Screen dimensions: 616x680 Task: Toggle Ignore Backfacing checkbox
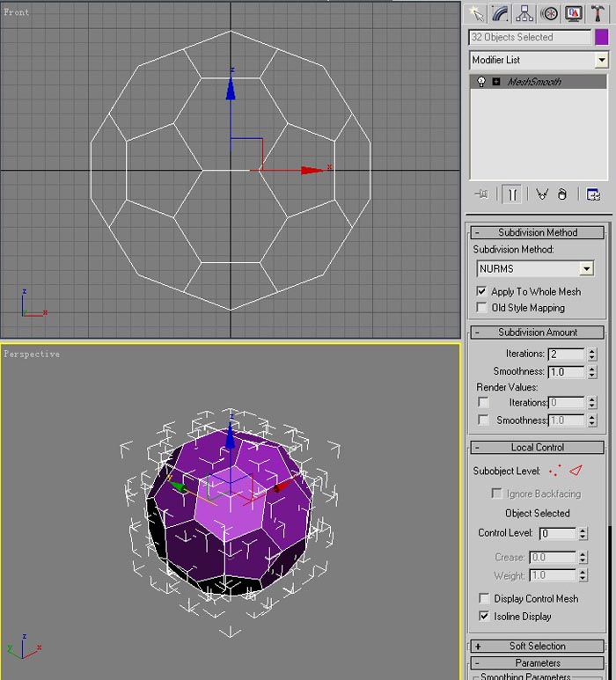(496, 494)
